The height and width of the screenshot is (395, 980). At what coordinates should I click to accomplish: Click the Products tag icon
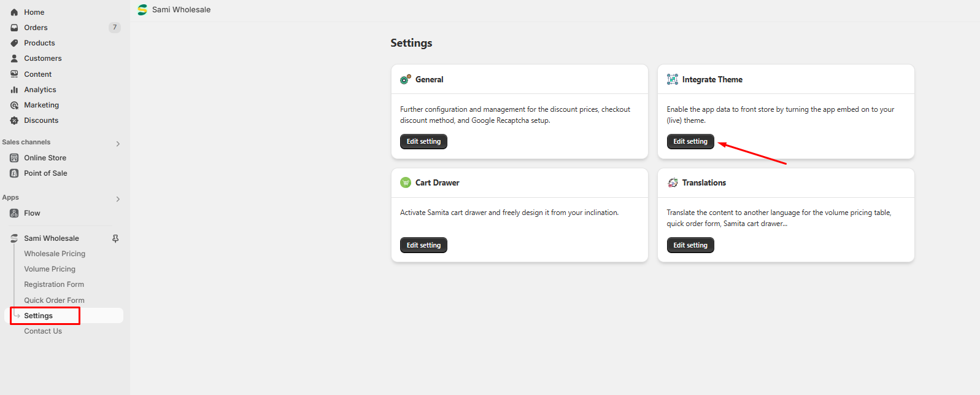[14, 43]
